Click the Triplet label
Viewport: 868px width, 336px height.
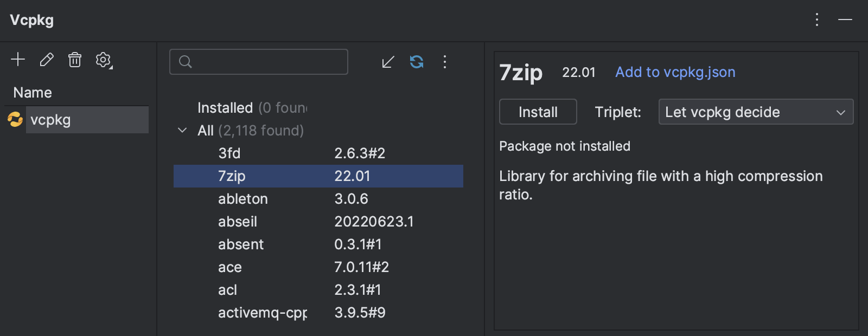(x=618, y=112)
